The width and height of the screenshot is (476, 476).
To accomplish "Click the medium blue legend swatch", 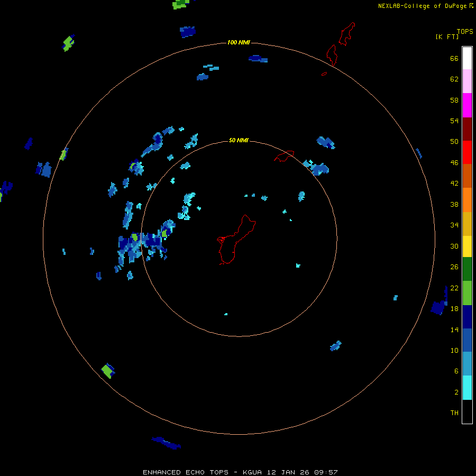I will click(467, 340).
